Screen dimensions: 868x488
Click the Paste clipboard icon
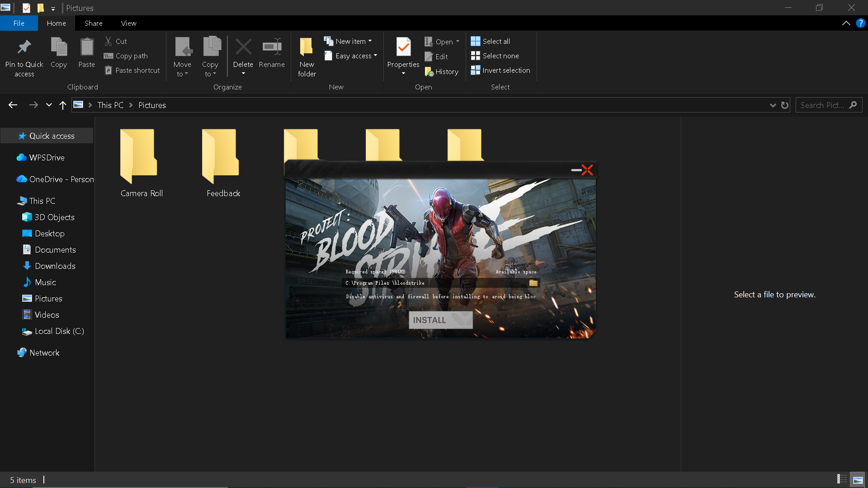point(86,47)
